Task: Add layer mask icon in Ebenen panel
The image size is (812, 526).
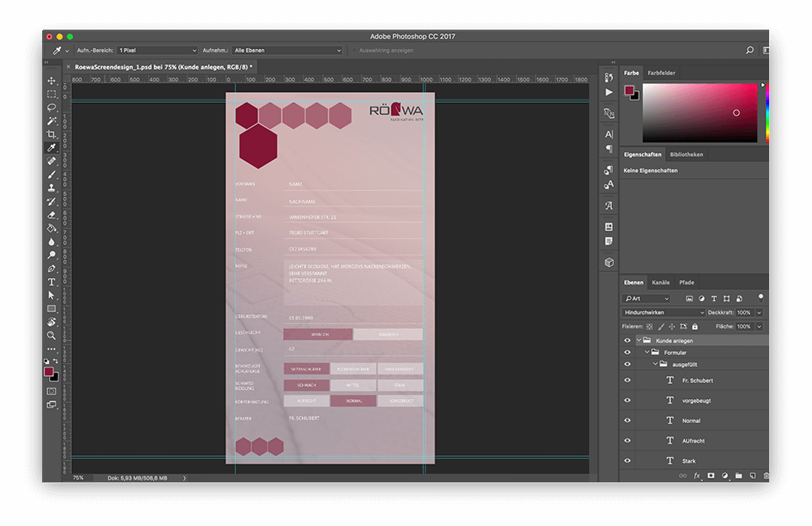Action: coord(710,476)
